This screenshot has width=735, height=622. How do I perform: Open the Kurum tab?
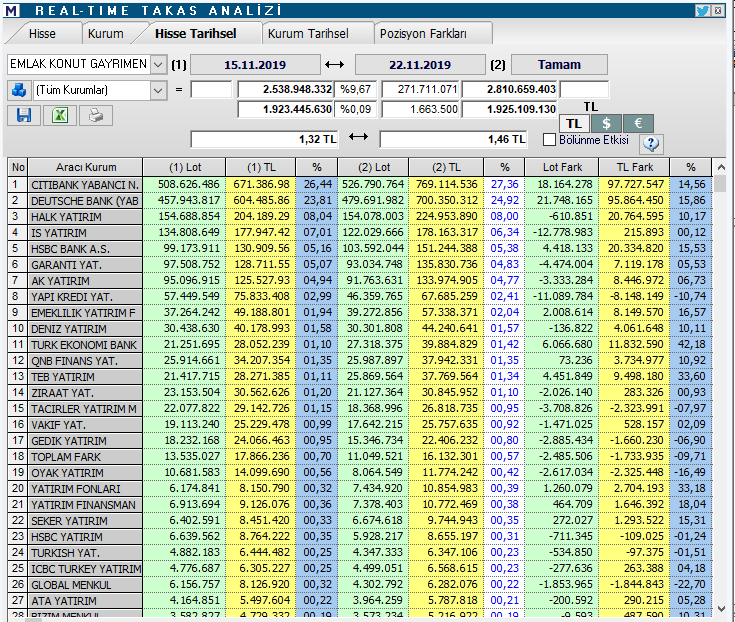(106, 34)
